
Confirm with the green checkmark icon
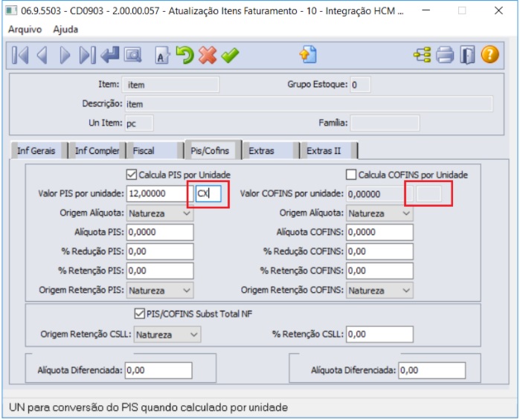pos(230,55)
